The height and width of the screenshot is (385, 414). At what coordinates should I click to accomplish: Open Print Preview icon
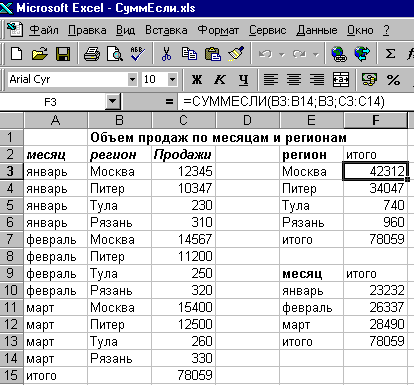point(115,53)
